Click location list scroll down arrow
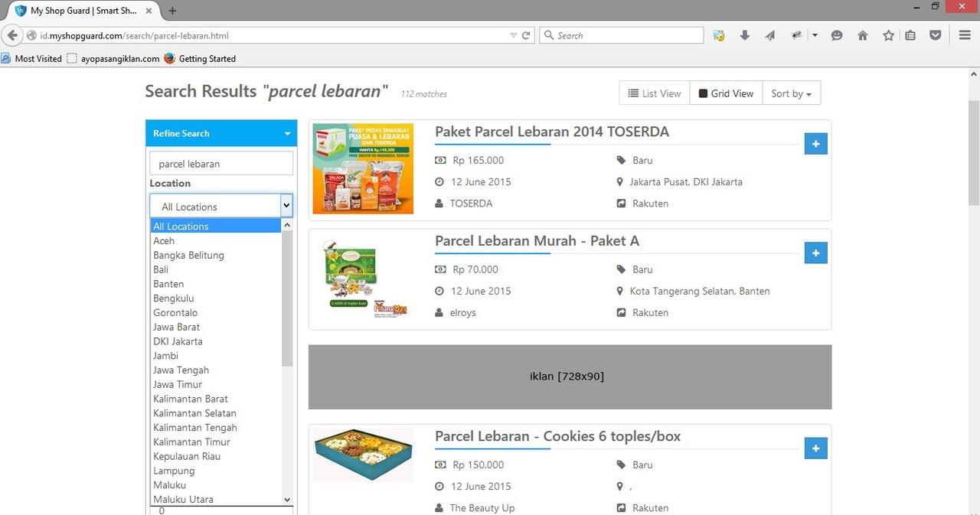The width and height of the screenshot is (980, 515). click(287, 500)
